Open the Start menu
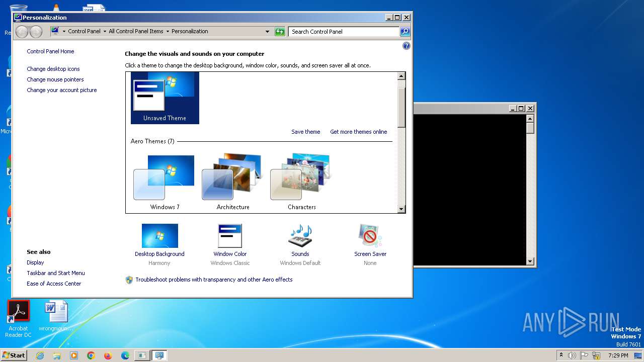Viewport: 644px width, 362px height. tap(14, 355)
